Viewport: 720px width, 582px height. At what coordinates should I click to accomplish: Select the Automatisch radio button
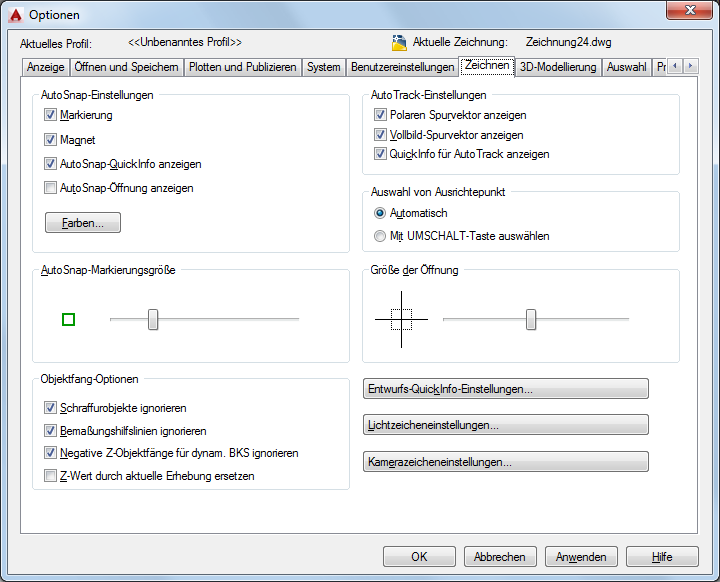(x=380, y=214)
